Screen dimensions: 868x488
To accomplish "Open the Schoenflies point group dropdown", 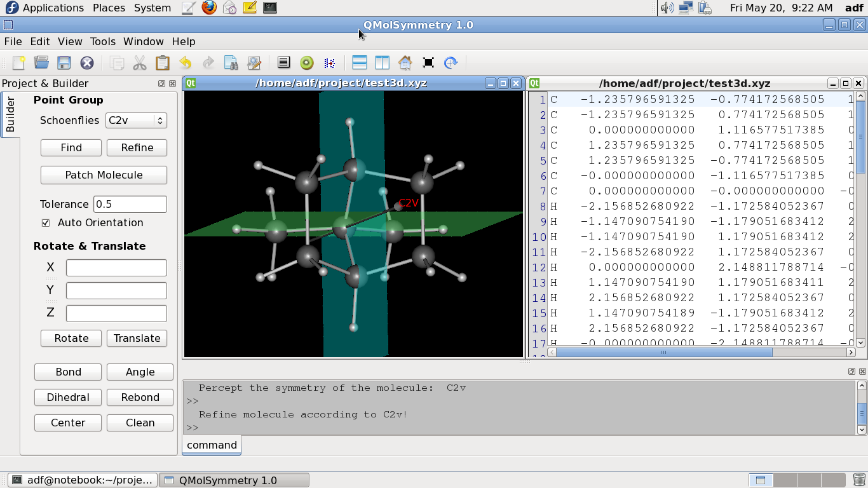I will point(136,120).
